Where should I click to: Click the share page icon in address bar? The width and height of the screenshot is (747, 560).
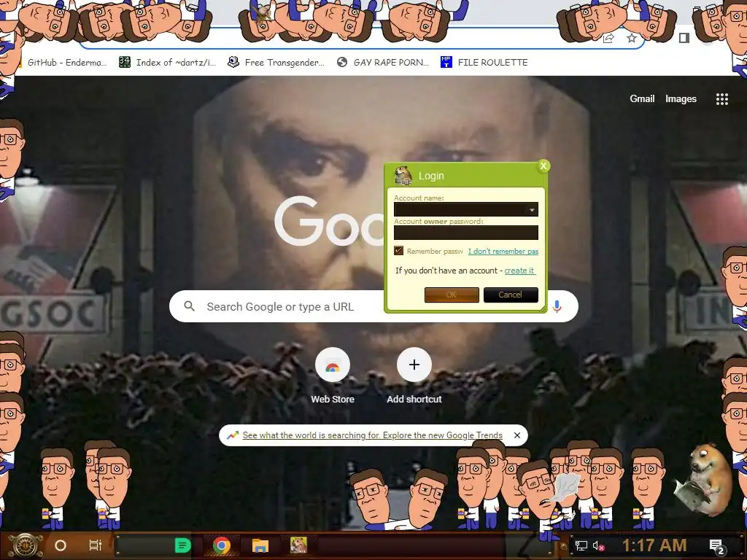[608, 38]
